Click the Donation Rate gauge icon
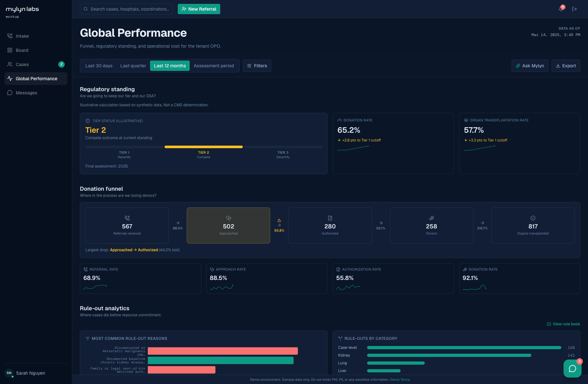 (339, 120)
